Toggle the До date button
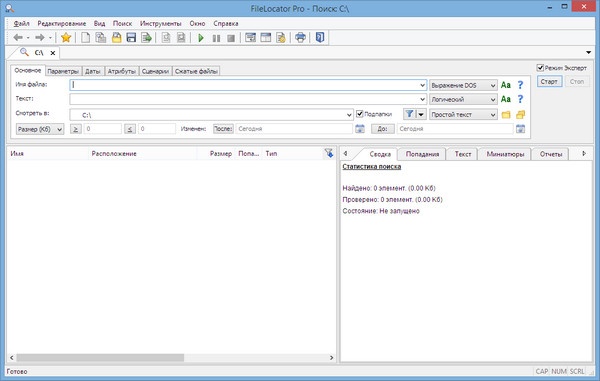 tap(383, 129)
